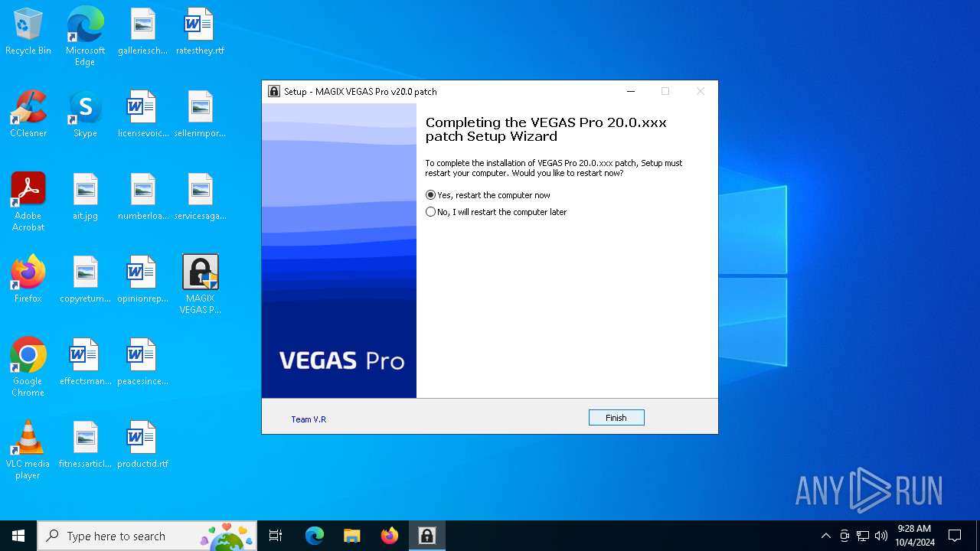The width and height of the screenshot is (980, 551).
Task: Select fitnessarticl... image file on desktop
Action: (85, 445)
